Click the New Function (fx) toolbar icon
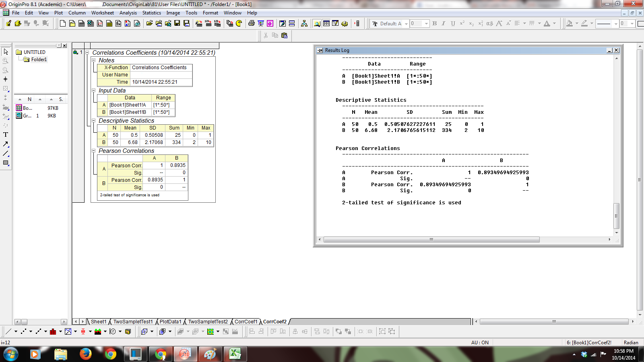Screen dimensions: 644x362 [118, 24]
